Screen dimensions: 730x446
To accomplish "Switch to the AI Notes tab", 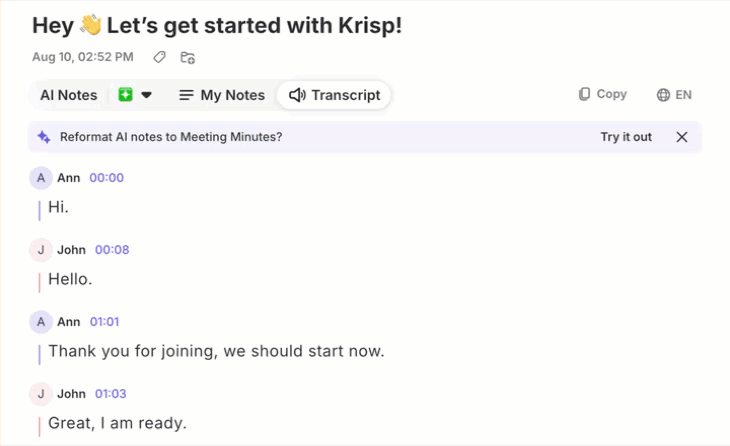I will click(68, 95).
